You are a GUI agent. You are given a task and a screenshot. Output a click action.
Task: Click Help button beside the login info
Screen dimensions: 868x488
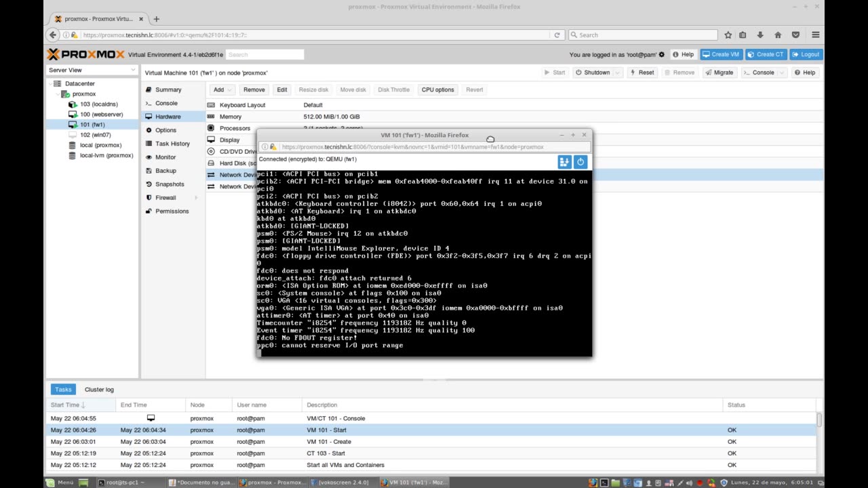pos(683,54)
